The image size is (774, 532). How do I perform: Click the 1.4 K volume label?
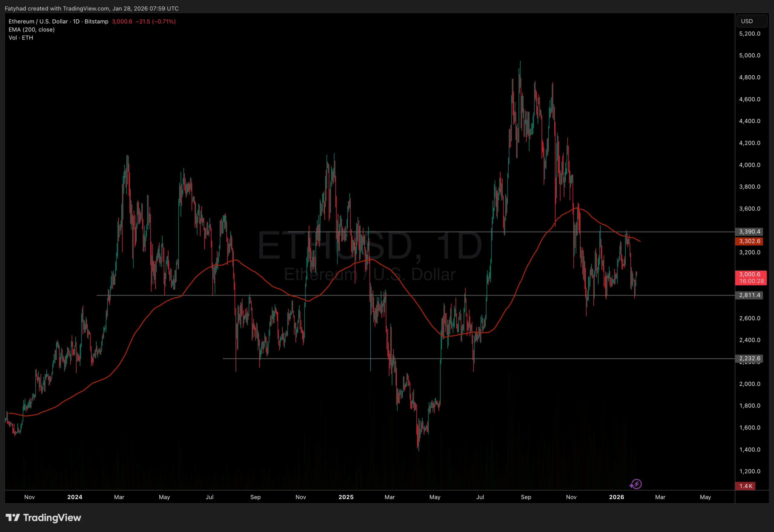(745, 486)
